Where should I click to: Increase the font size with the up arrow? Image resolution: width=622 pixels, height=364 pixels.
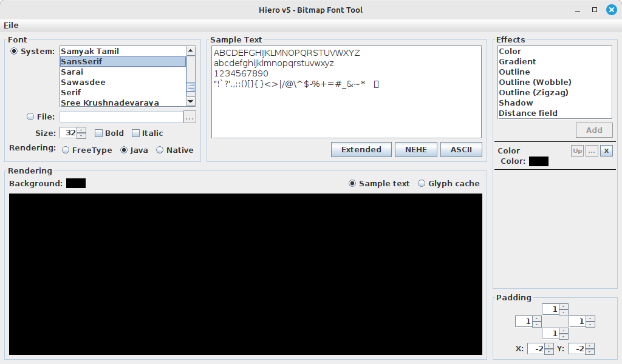point(81,130)
